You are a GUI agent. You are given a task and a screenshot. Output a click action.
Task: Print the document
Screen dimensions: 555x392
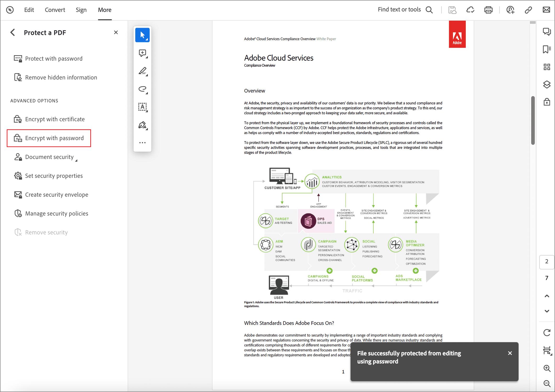489,10
